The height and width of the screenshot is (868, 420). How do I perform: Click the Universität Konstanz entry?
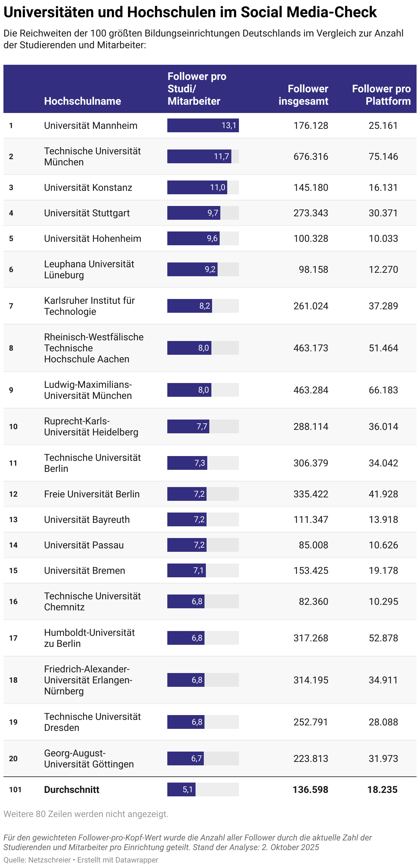tap(88, 187)
